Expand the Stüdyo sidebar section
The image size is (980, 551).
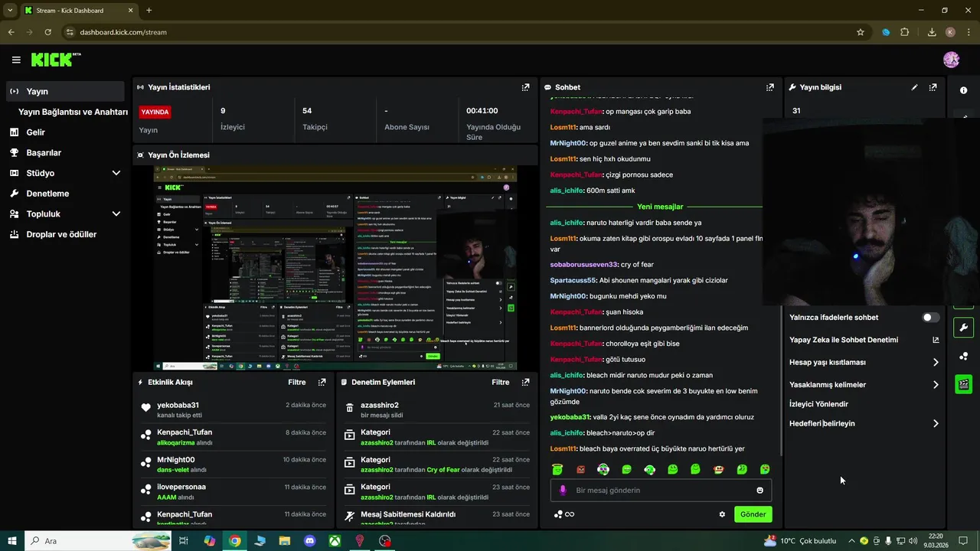(x=116, y=173)
